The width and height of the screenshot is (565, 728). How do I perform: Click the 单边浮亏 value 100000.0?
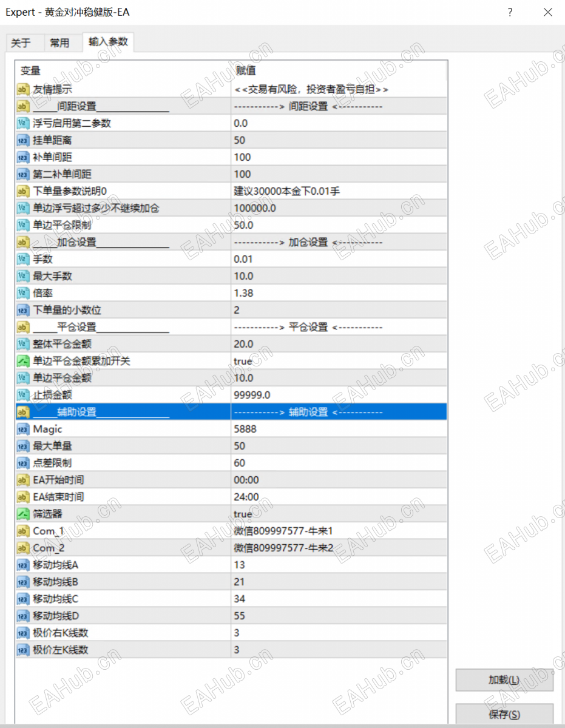click(255, 208)
